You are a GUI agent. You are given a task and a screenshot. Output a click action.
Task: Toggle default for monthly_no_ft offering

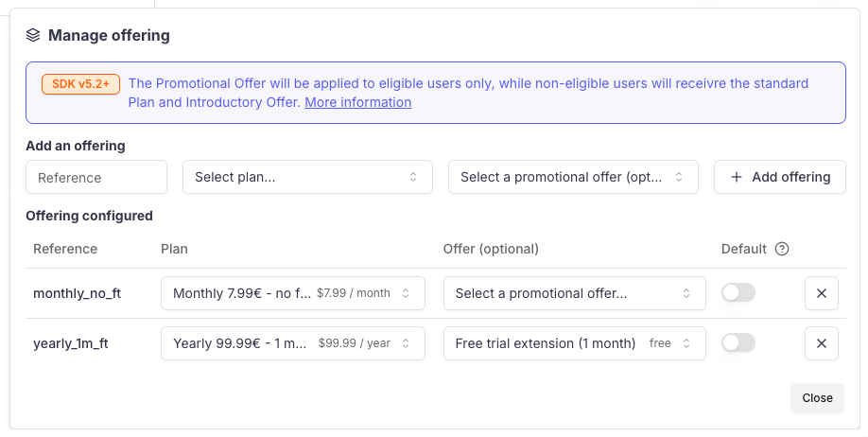pyautogui.click(x=738, y=293)
